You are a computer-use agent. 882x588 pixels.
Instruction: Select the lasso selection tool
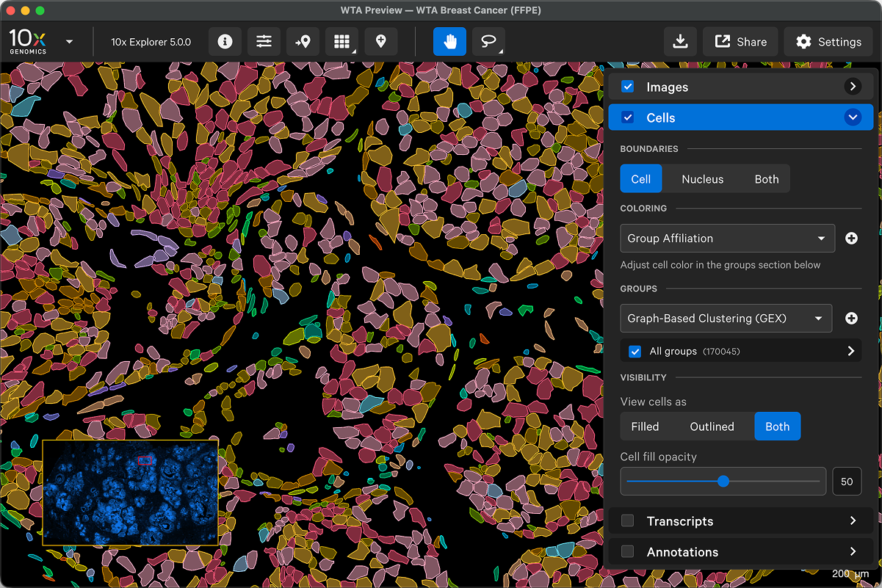coord(488,42)
